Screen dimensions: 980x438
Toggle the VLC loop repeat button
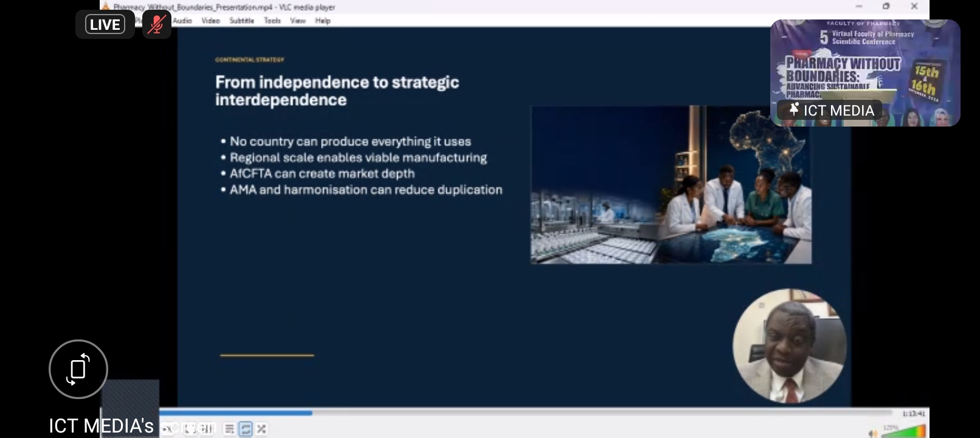pyautogui.click(x=246, y=429)
